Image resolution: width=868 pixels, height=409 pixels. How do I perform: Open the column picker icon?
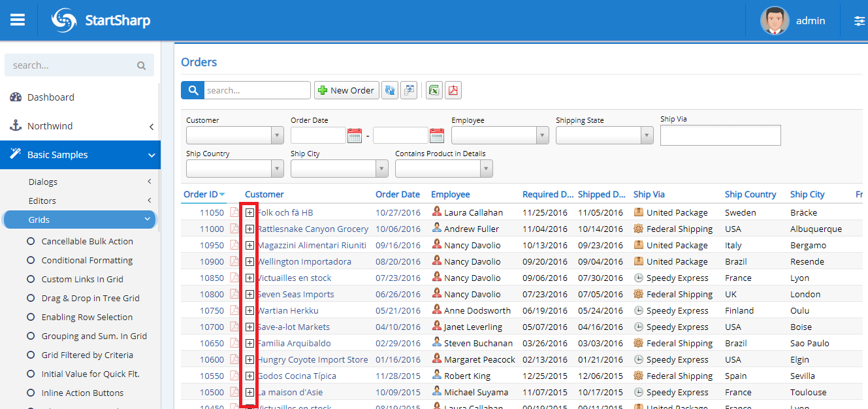coord(409,90)
